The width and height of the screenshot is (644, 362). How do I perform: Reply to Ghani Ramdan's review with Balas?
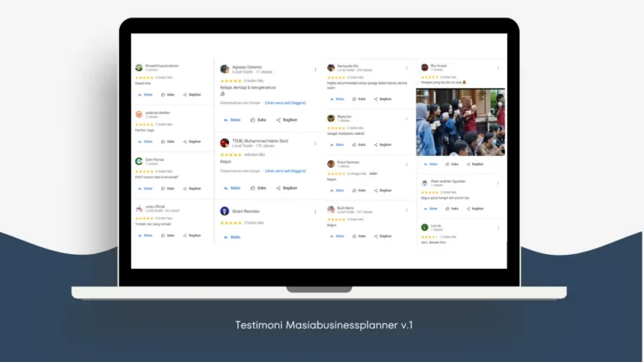pos(232,237)
